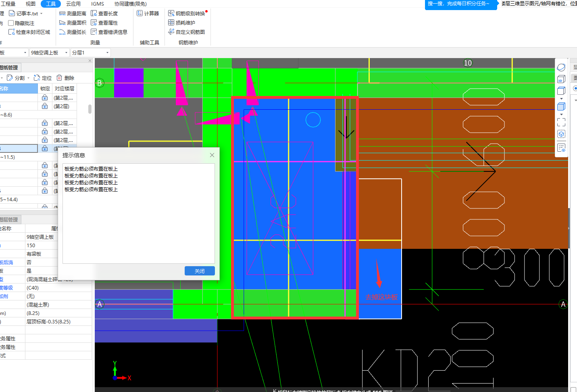Image resolution: width=577 pixels, height=392 pixels.
Task: Click the dashed cube partial 3D icon
Action: tap(561, 134)
